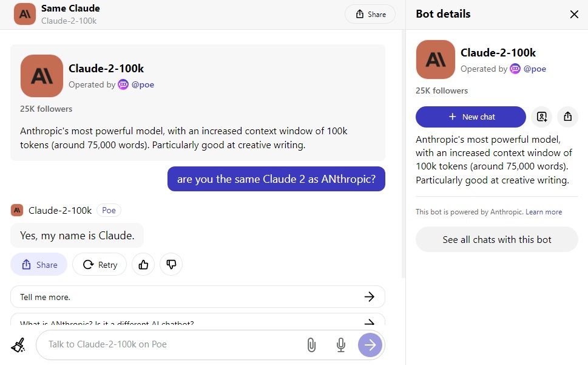Screen dimensions: 588x365
Task: Click the Claude-2-100k avatar in Bot details
Action: click(x=435, y=60)
